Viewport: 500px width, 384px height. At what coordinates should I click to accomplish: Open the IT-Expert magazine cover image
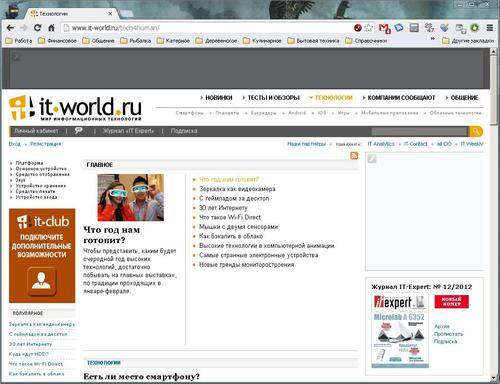click(x=400, y=330)
